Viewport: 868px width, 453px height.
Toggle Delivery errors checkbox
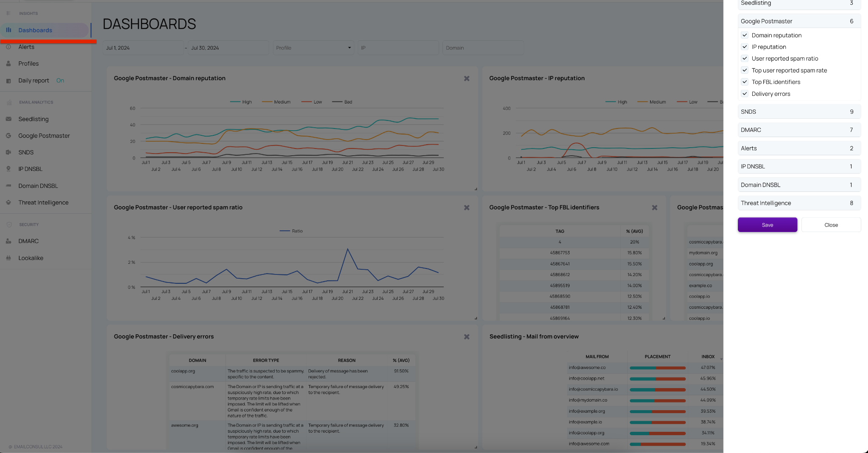[745, 94]
